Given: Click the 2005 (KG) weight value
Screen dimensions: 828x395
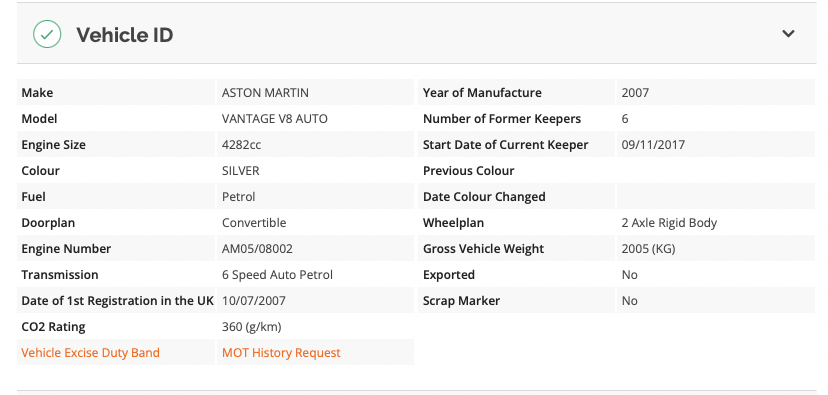Looking at the screenshot, I should tap(648, 248).
